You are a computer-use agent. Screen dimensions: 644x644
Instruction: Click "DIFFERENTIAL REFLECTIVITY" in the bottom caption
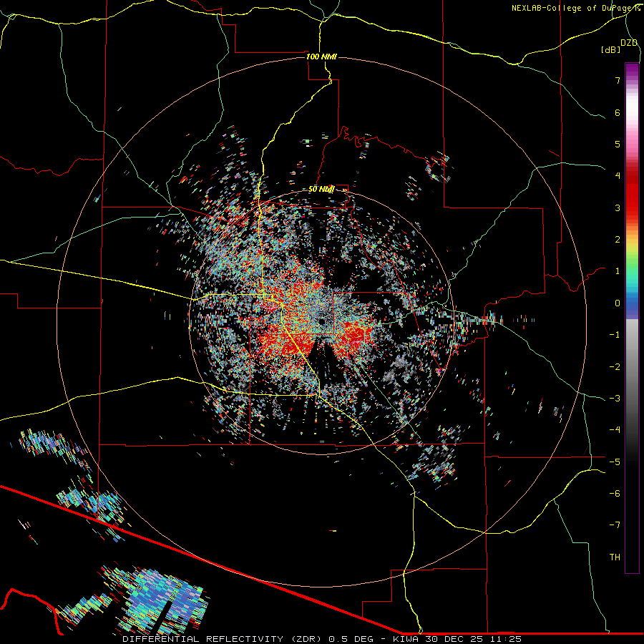point(203,639)
